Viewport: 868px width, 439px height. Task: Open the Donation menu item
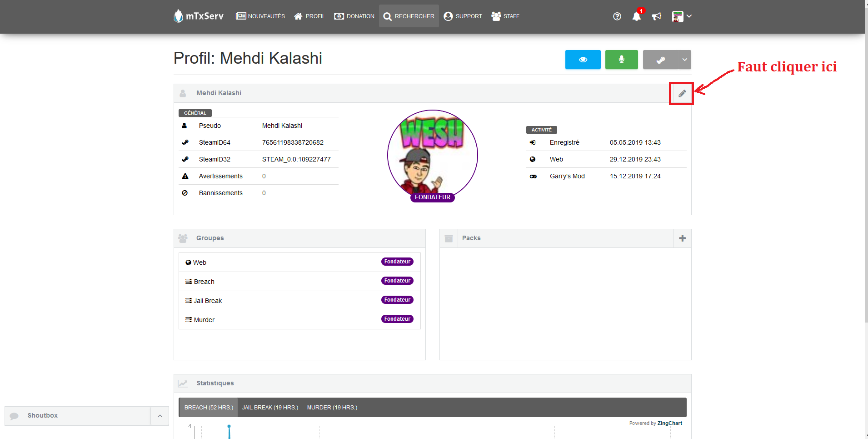354,16
